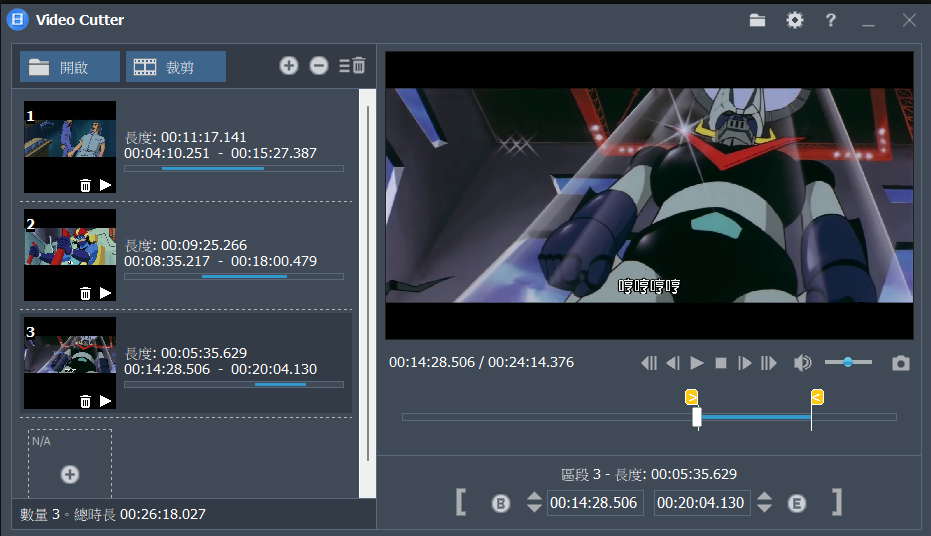Click text 長度: 00:09:25.266
931x536 pixels.
(x=186, y=245)
